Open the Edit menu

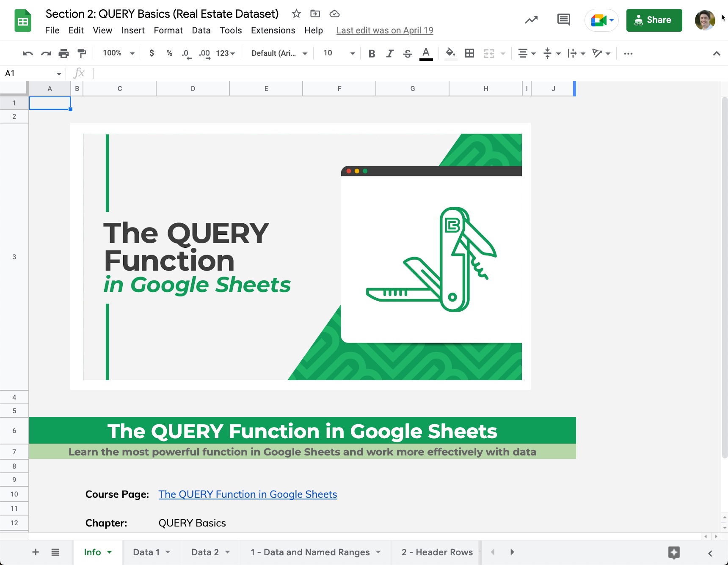click(76, 30)
